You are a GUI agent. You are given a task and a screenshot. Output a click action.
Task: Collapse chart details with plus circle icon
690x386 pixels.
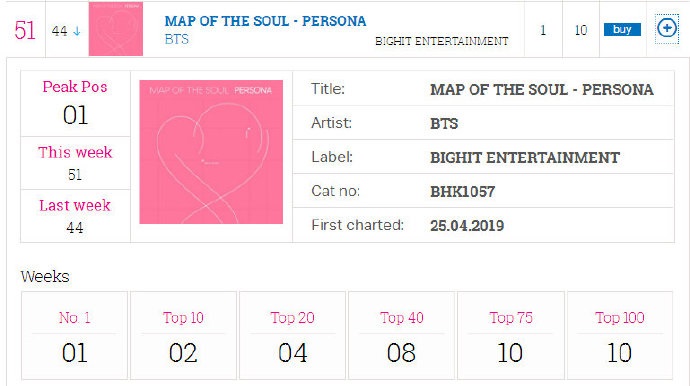pyautogui.click(x=667, y=29)
